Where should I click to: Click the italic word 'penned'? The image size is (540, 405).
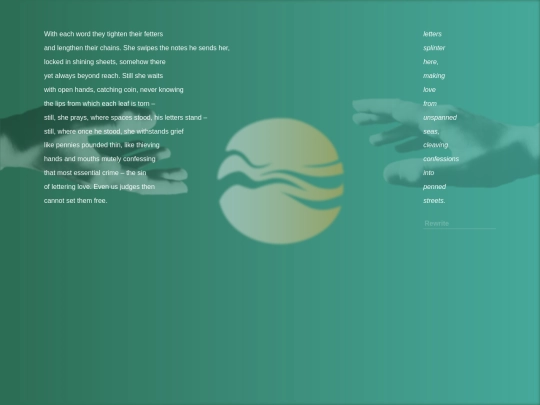[x=435, y=187]
